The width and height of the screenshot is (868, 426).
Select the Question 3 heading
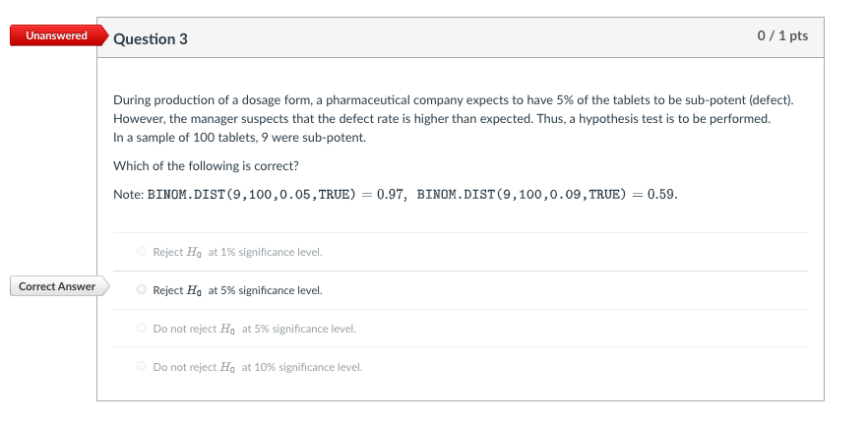(151, 38)
